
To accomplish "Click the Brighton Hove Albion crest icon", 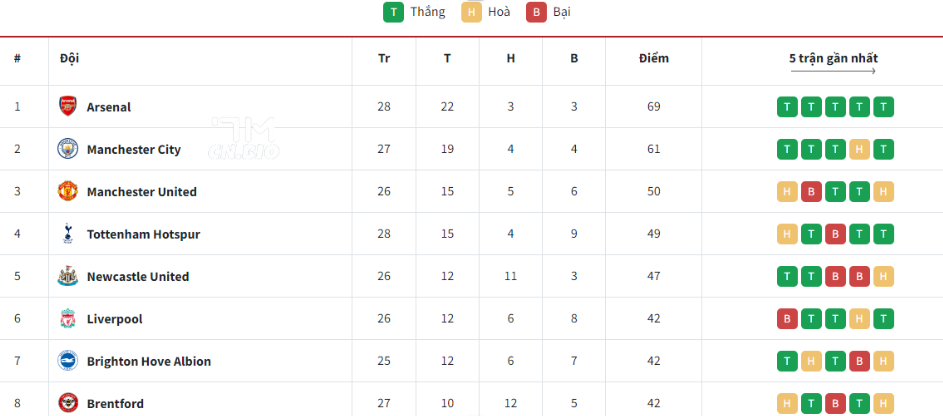I will tap(67, 361).
